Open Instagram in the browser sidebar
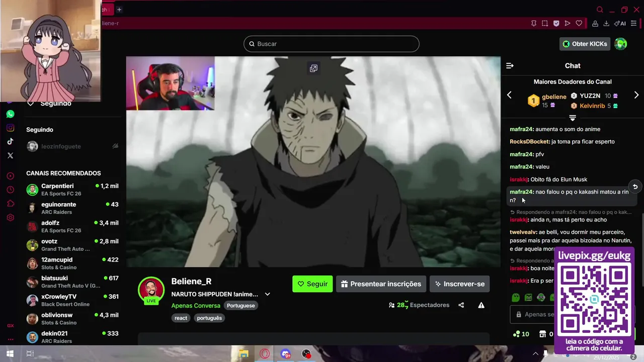Viewport: 644px width, 362px height. [x=10, y=128]
